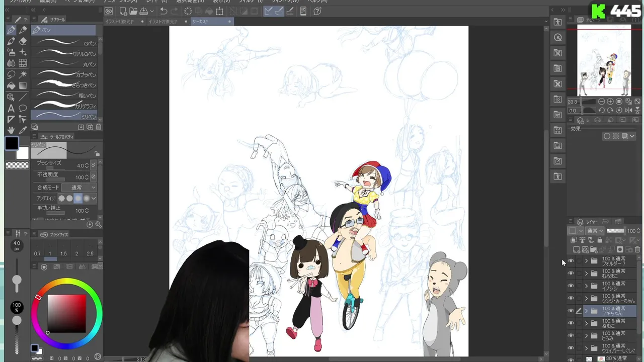Click the Open file folder icon

133,11
